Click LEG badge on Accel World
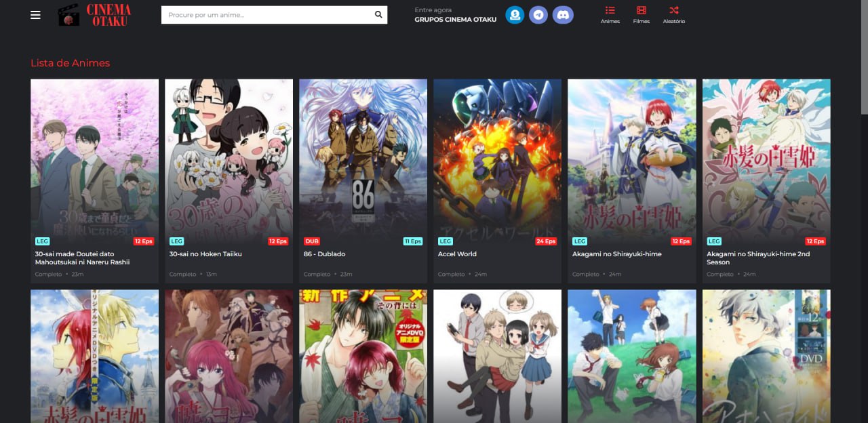 (x=446, y=241)
